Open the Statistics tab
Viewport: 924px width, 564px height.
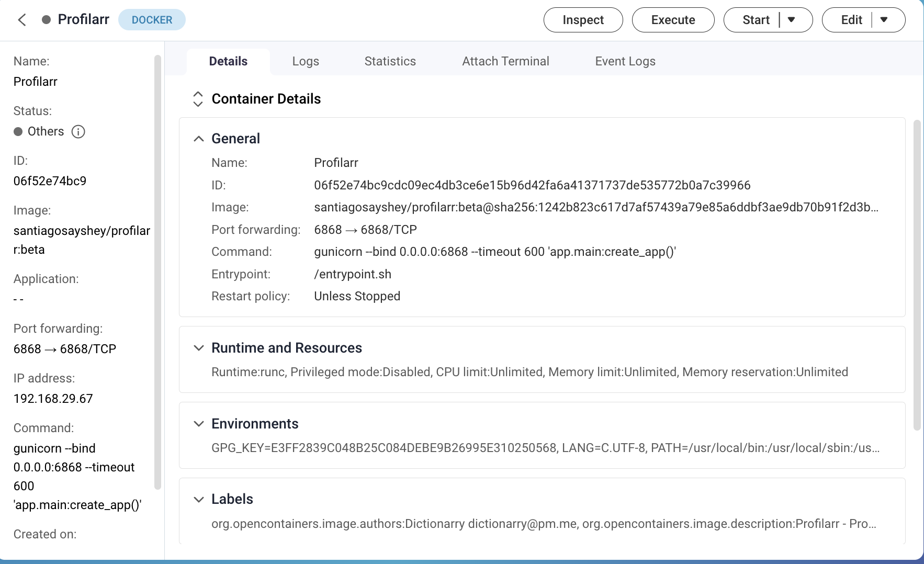390,61
